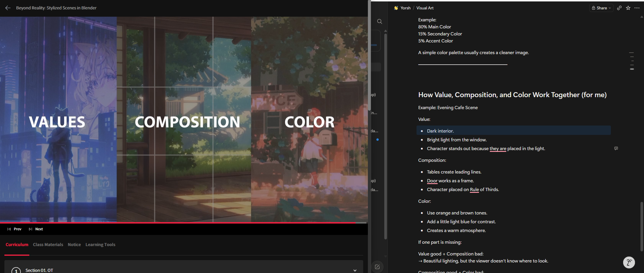Click the back arrow beside the course title
The height and width of the screenshot is (273, 644).
(8, 8)
